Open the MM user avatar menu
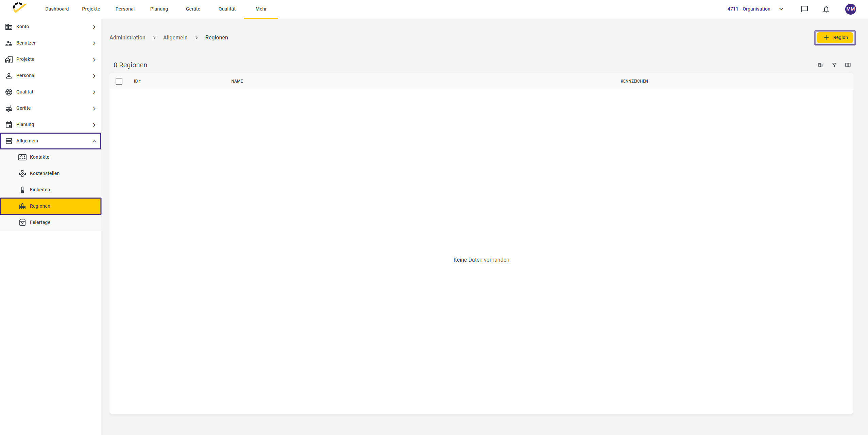Image resolution: width=868 pixels, height=435 pixels. pyautogui.click(x=850, y=9)
